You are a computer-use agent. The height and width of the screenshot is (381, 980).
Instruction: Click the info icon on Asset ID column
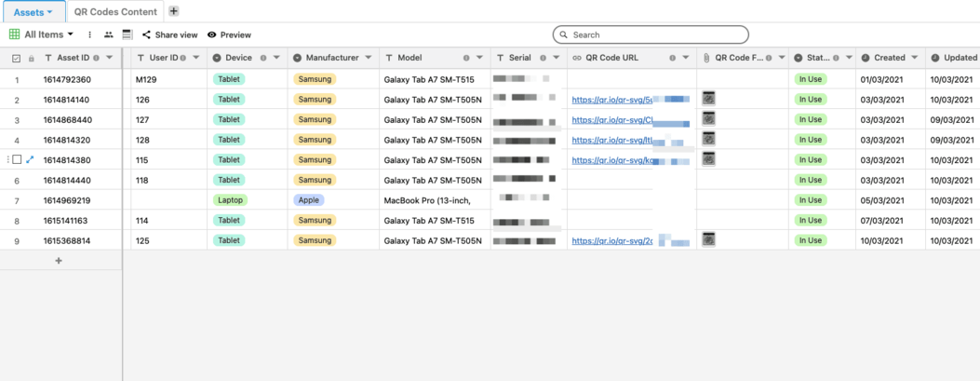[98, 58]
